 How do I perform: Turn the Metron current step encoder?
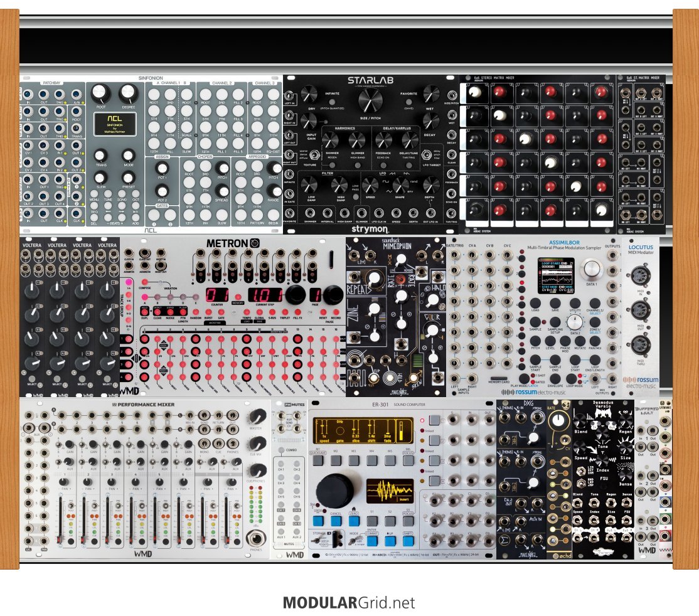295,295
